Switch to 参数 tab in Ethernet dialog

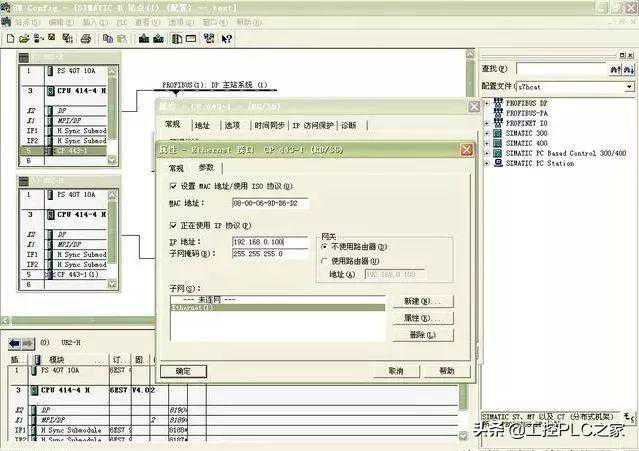click(206, 167)
